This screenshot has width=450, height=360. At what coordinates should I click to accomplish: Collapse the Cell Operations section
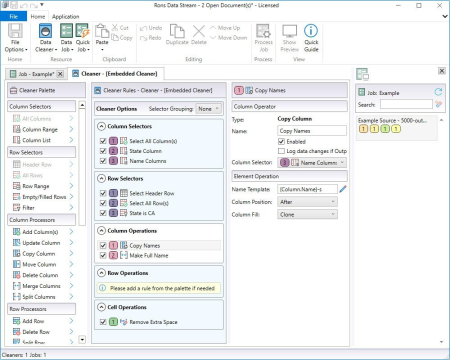pyautogui.click(x=101, y=307)
